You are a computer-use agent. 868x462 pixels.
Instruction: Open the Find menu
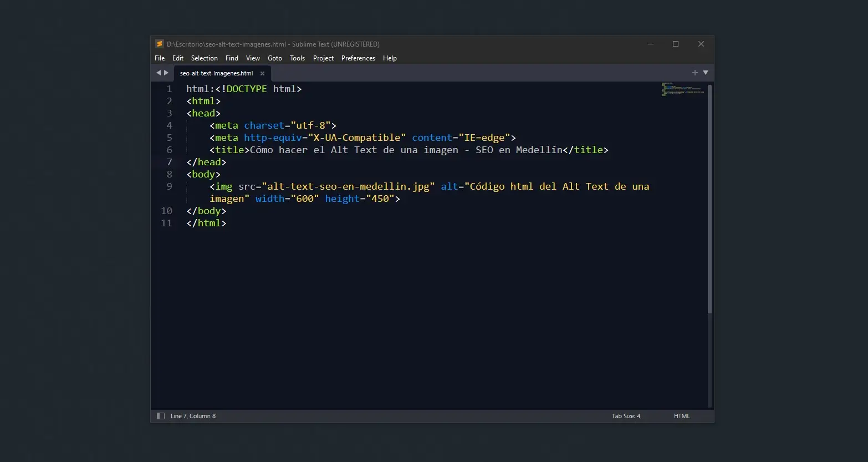(x=232, y=58)
